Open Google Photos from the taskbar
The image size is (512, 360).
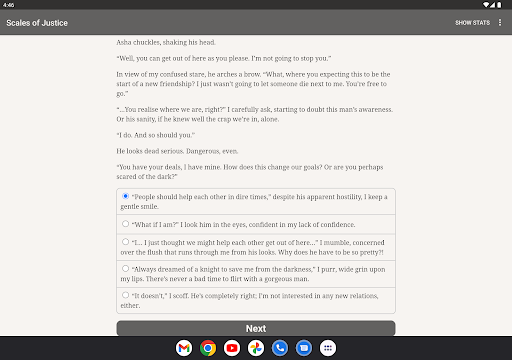pyautogui.click(x=256, y=348)
